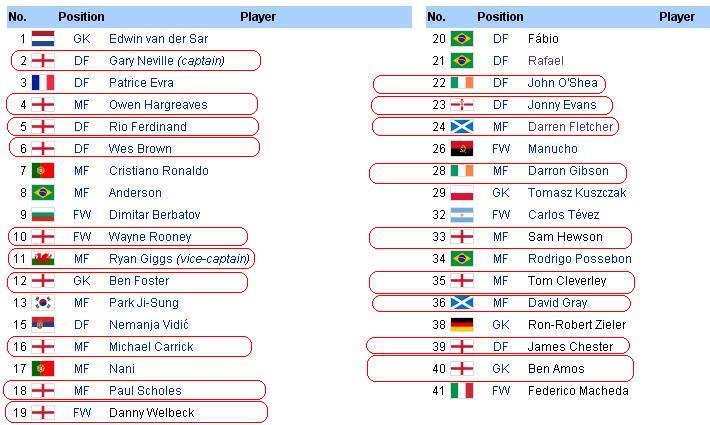Image resolution: width=710 pixels, height=425 pixels.
Task: Click the DF position link for Fábio
Action: coord(501,39)
